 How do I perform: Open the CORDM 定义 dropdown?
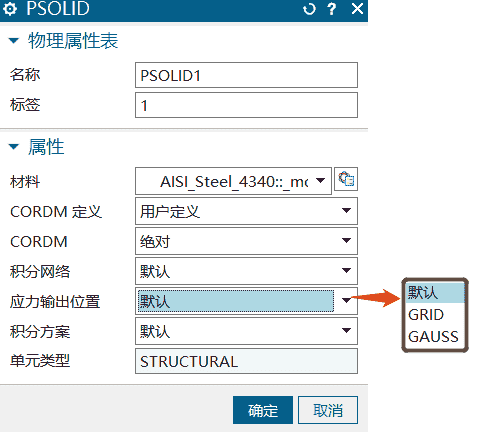click(x=246, y=211)
